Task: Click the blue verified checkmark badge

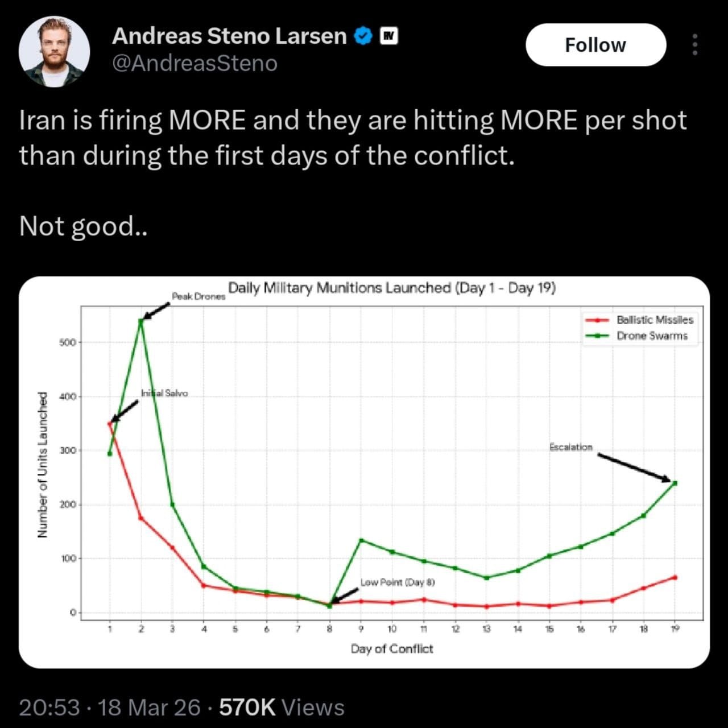Action: point(363,36)
